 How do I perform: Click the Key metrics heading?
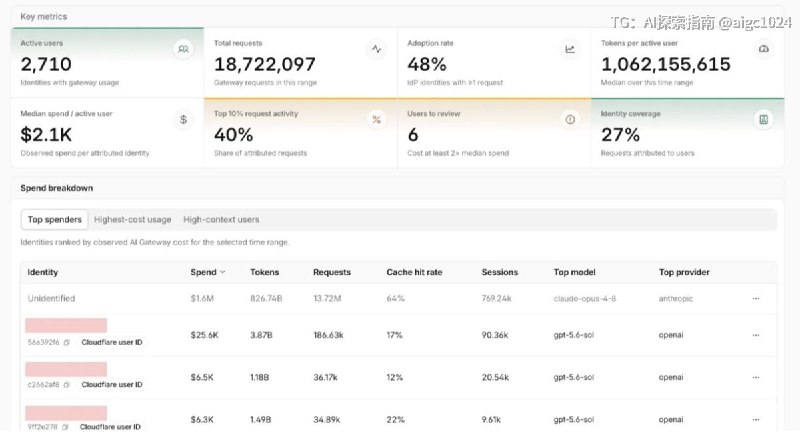point(43,16)
